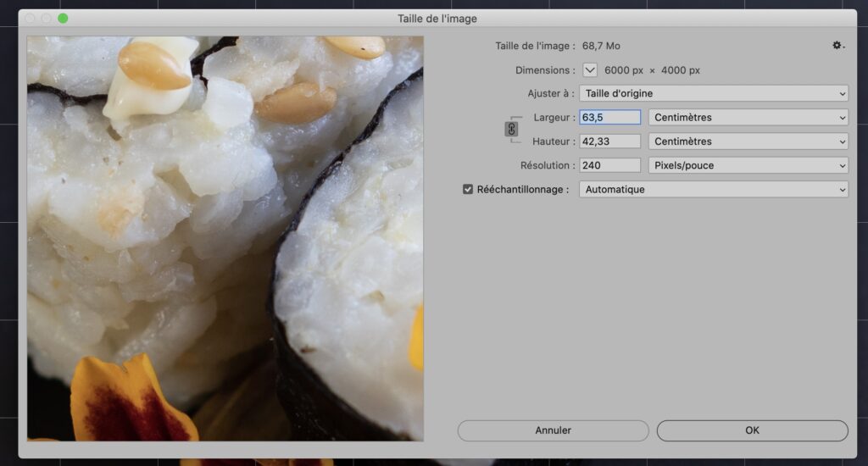
Task: Confirm with the OK button
Action: point(752,430)
